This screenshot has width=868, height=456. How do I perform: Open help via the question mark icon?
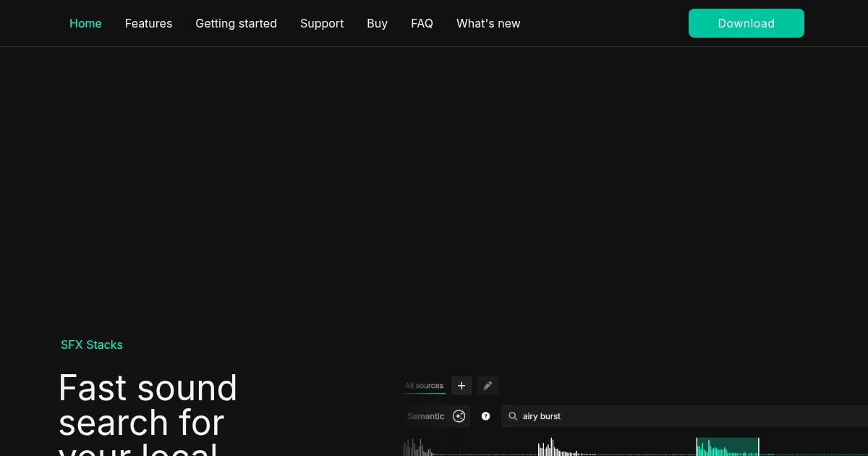tap(485, 416)
